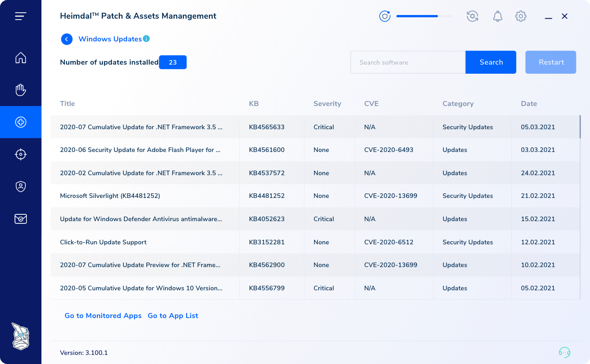The image size is (590, 364).
Task: Click the Search button
Action: pos(491,62)
